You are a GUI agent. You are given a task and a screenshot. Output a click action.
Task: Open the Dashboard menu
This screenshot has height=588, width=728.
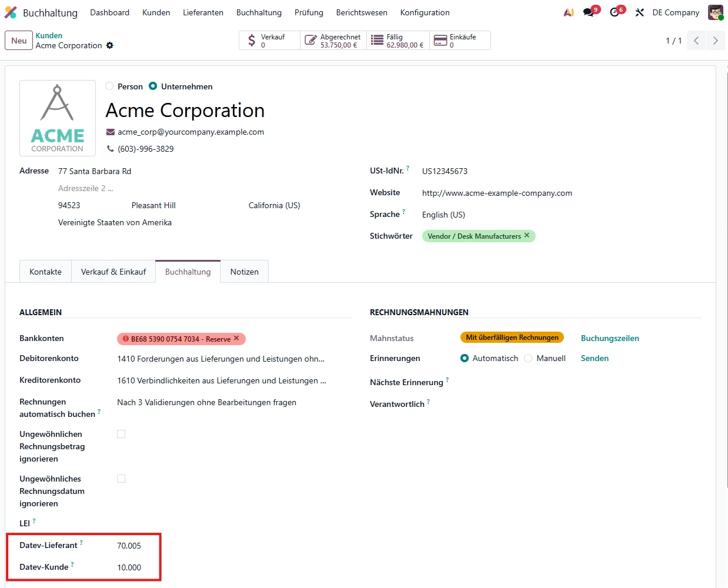(x=109, y=12)
